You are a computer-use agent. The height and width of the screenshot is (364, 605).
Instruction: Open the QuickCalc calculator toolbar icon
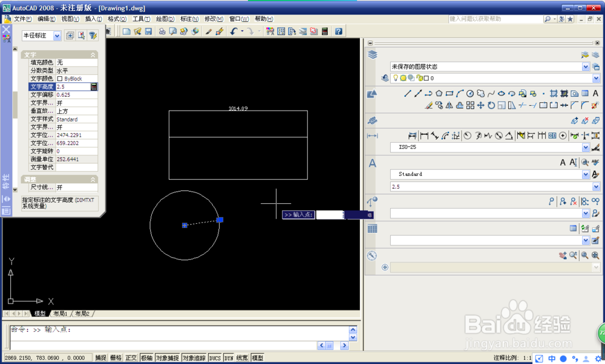(x=324, y=31)
